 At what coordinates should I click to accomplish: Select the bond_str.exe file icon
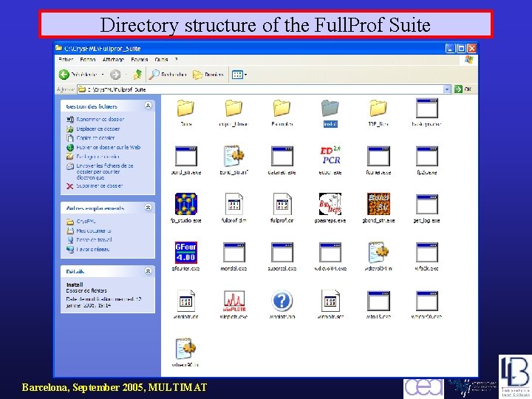pyautogui.click(x=186, y=156)
